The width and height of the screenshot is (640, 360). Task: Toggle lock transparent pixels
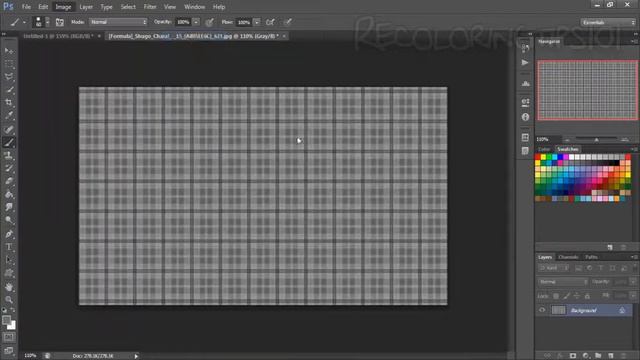click(556, 296)
